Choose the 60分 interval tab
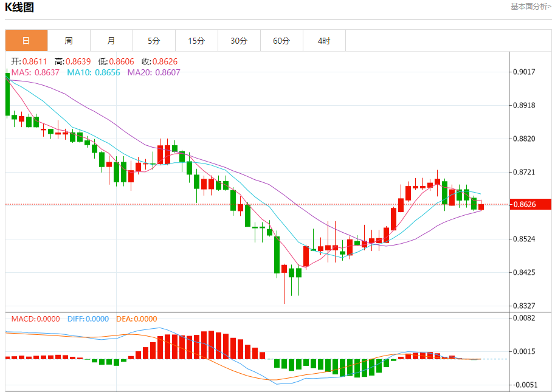Viewport: 555px width, 392px height. point(281,41)
